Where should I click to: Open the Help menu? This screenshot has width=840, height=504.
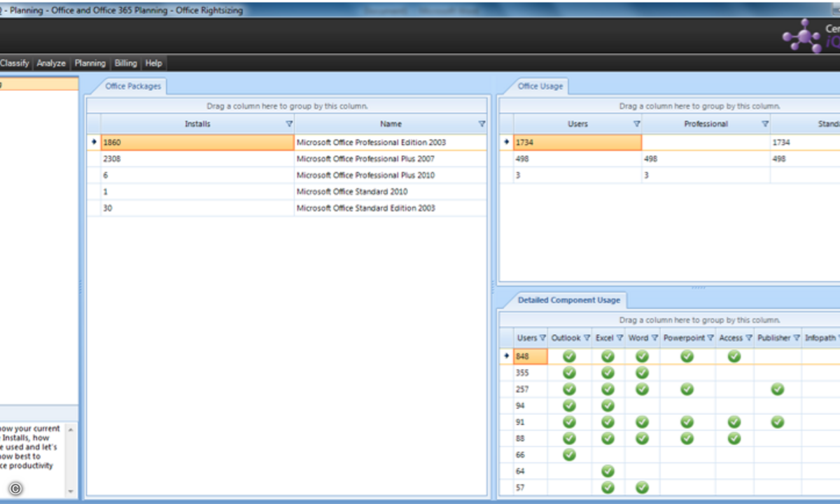click(x=154, y=63)
